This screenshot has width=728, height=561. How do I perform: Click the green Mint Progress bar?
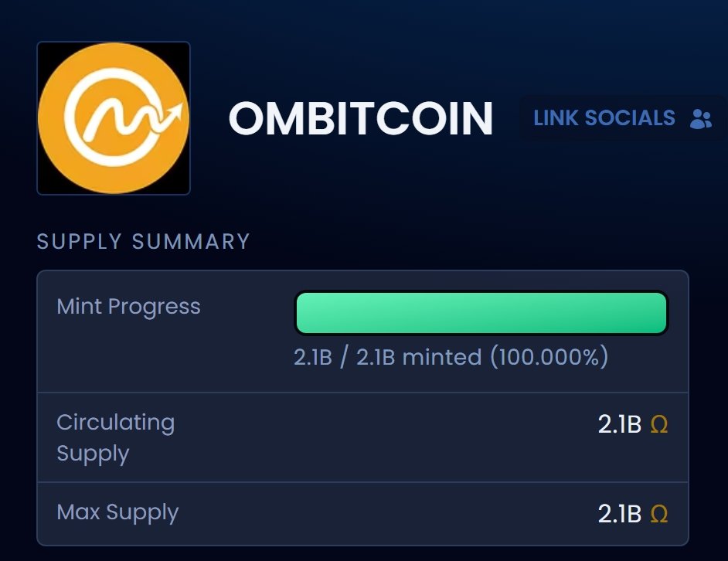click(481, 313)
